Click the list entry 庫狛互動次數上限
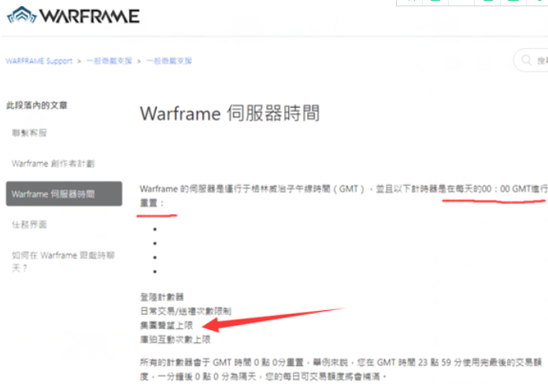Viewport: 548px width, 392px height. 175,339
